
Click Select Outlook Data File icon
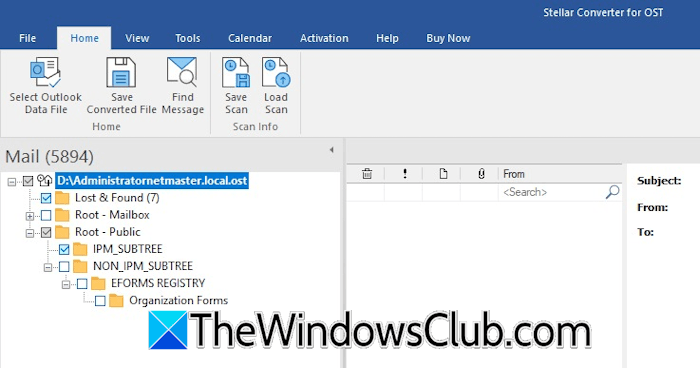(x=46, y=72)
